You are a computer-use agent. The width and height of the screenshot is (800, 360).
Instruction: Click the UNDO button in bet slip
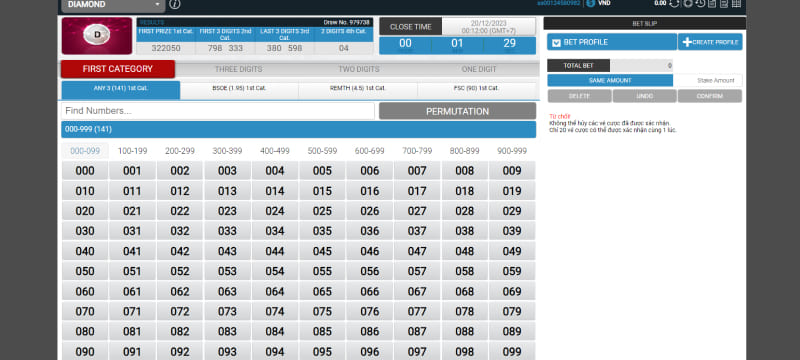[x=644, y=96]
